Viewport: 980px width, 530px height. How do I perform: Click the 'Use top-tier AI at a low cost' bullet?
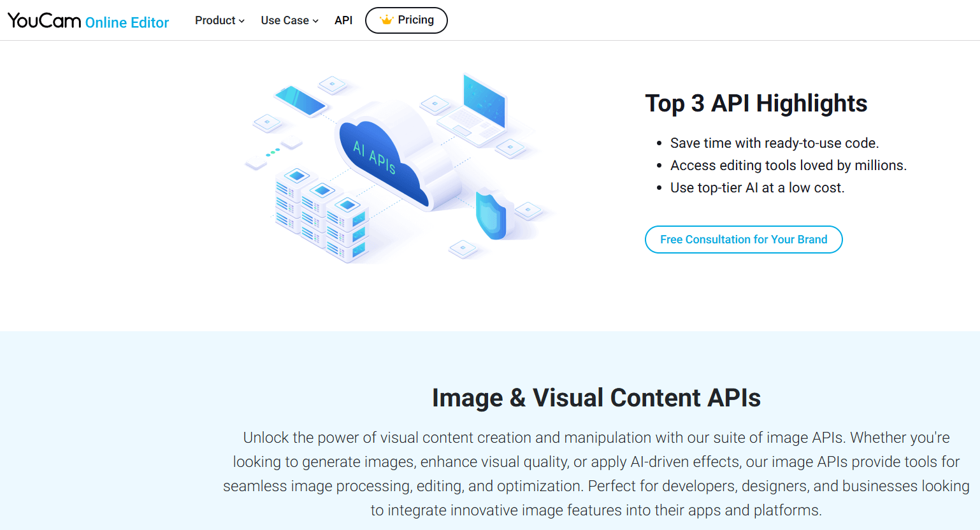(757, 188)
